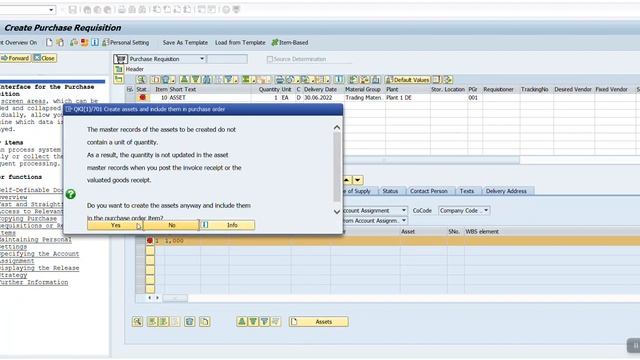Click the filter icon in bottom toolbar
Screen dimensions: 640x360
264,322
